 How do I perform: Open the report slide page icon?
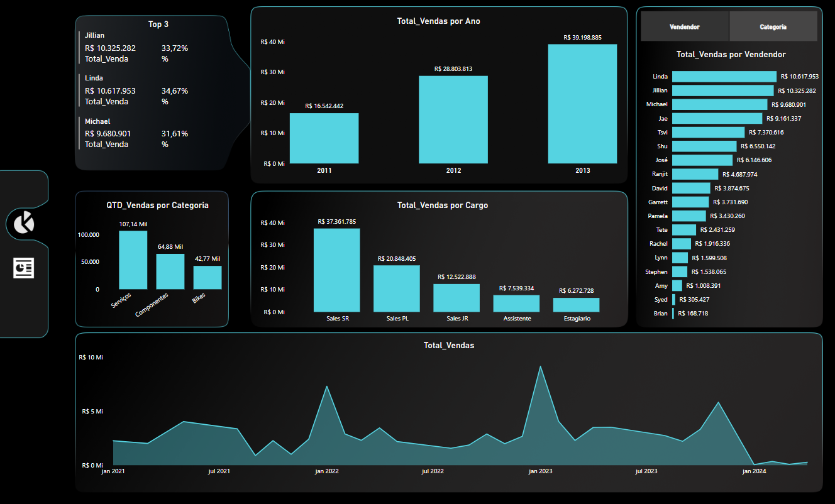pos(24,268)
